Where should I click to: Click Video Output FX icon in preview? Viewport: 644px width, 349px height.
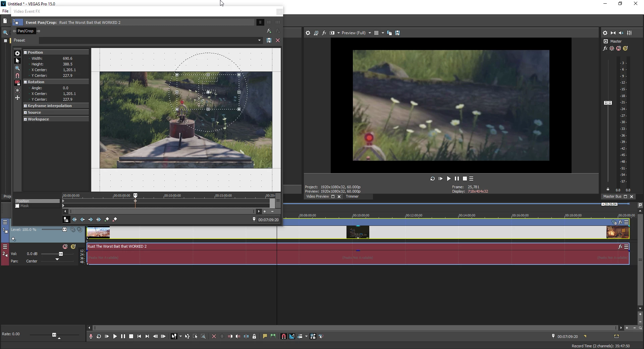pos(324,33)
